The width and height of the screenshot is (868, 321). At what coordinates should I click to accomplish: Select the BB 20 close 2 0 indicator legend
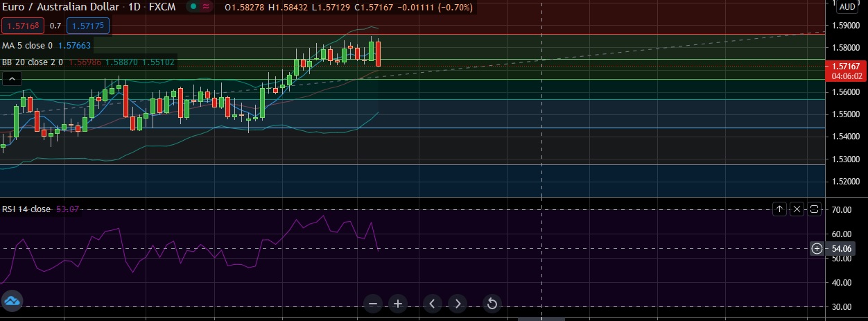(x=33, y=62)
